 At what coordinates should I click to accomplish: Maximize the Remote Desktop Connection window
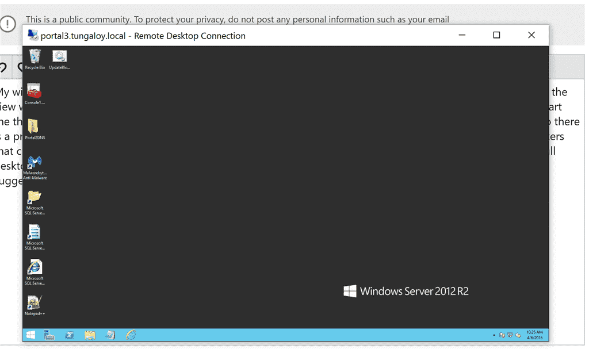[496, 35]
